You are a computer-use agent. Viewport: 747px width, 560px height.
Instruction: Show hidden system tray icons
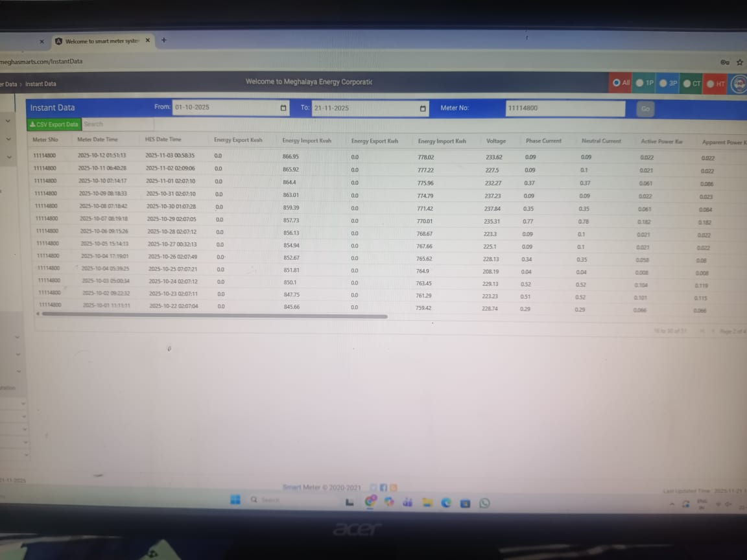coord(672,504)
